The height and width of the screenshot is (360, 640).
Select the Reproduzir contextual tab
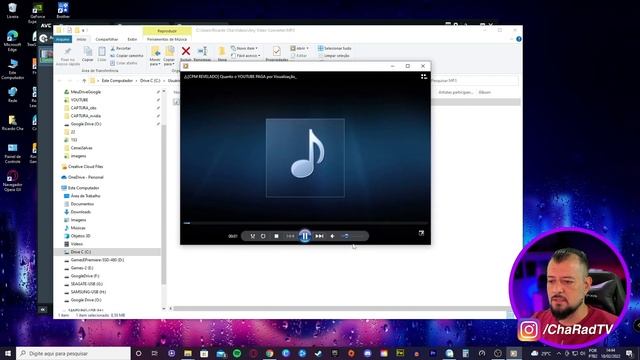click(x=167, y=31)
